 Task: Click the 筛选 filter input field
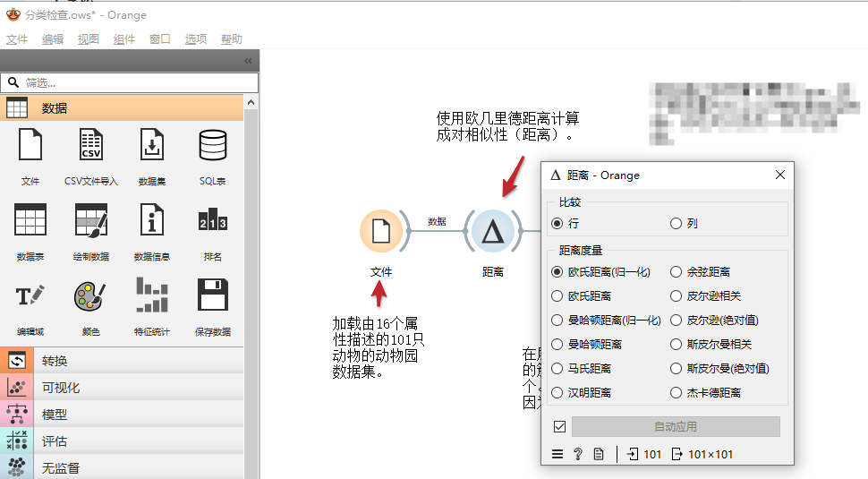tap(130, 82)
